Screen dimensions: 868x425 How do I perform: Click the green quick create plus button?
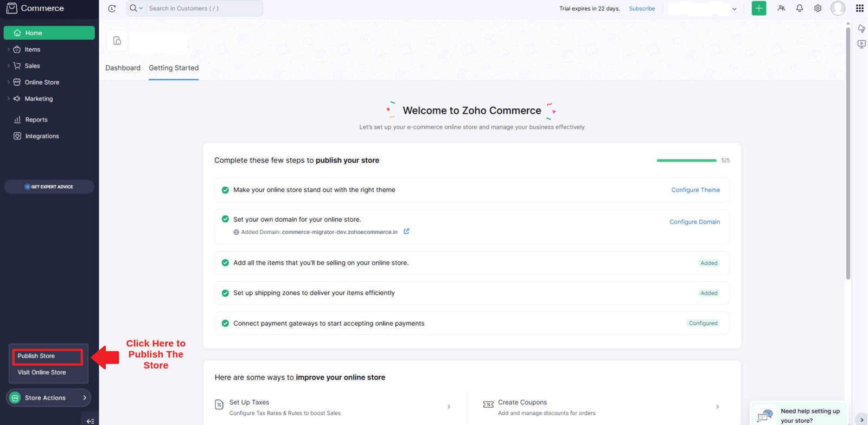click(758, 8)
